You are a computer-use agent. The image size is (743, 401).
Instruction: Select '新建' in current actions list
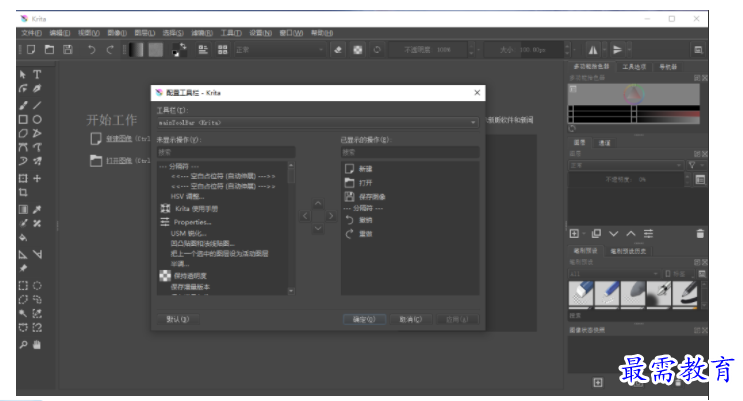(365, 169)
